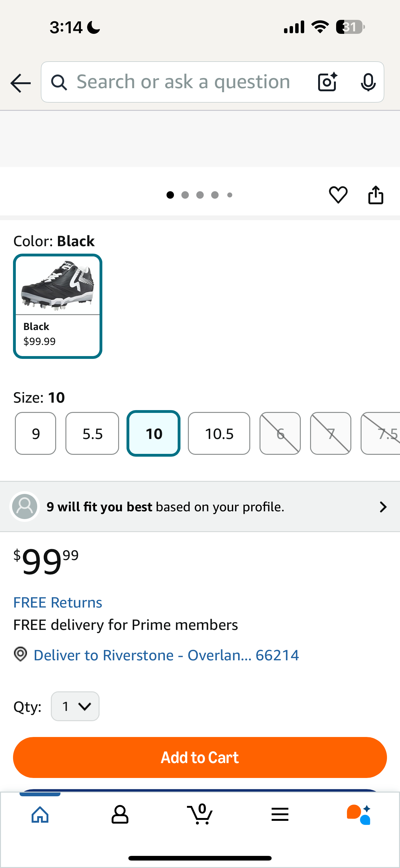Tap the back arrow icon

pyautogui.click(x=20, y=83)
